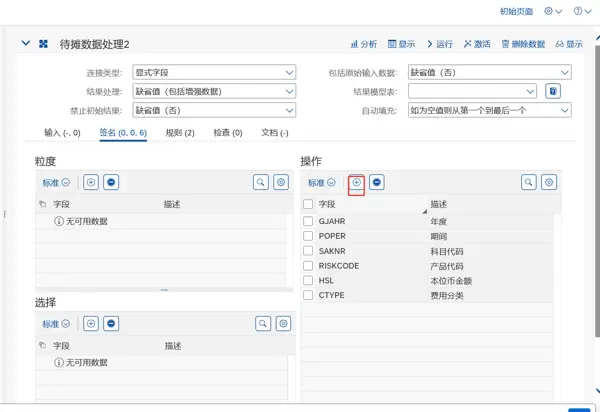Click the 运行 button
600x412 pixels.
tap(439, 44)
